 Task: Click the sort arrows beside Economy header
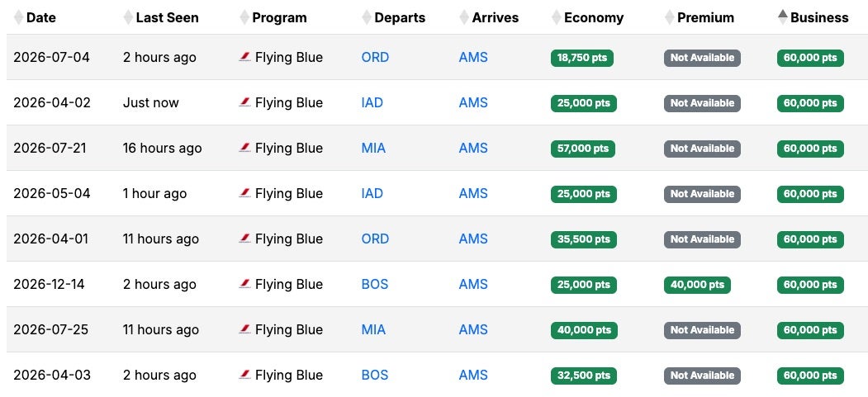tap(557, 17)
